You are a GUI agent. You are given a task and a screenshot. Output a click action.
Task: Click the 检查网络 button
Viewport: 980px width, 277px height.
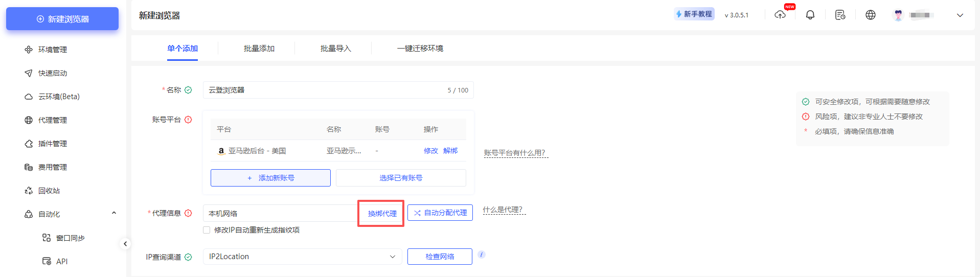[x=440, y=257]
